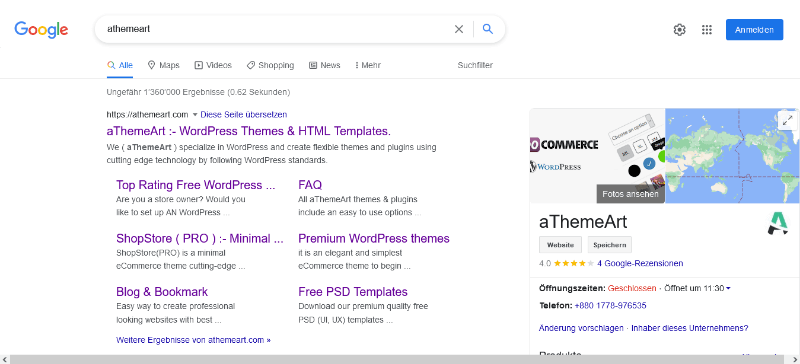Open the Google apps grid icon
This screenshot has height=364, width=800.
click(x=707, y=30)
